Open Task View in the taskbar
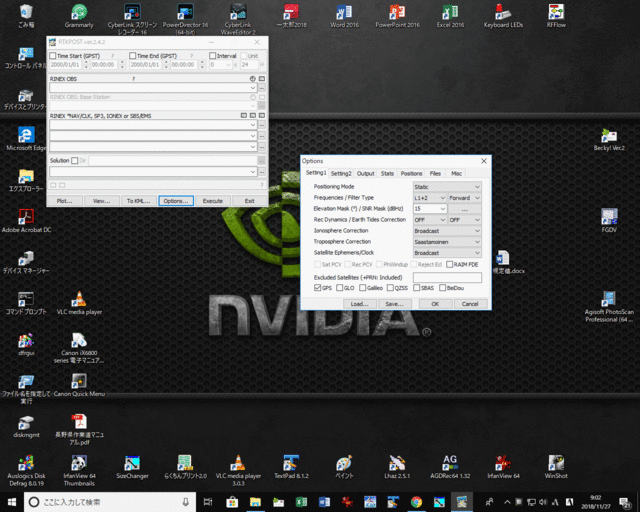Viewport: 640px width, 512px height. (208, 502)
